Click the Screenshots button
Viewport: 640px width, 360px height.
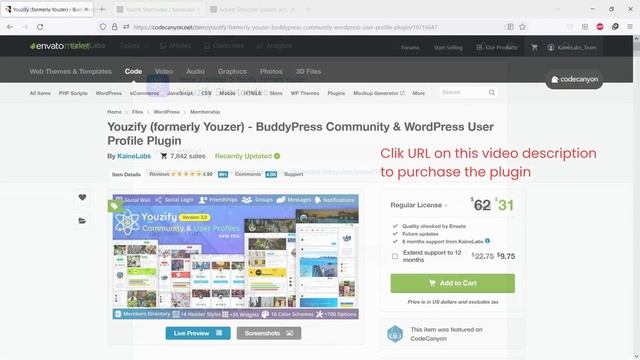coord(269,333)
